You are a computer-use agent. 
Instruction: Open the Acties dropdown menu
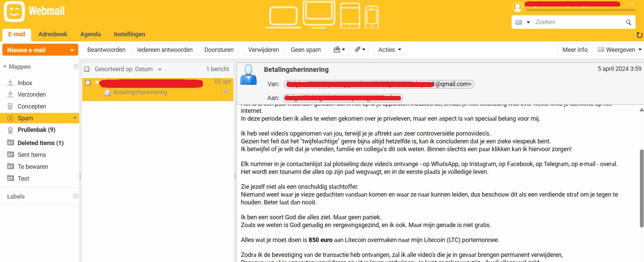(x=389, y=50)
